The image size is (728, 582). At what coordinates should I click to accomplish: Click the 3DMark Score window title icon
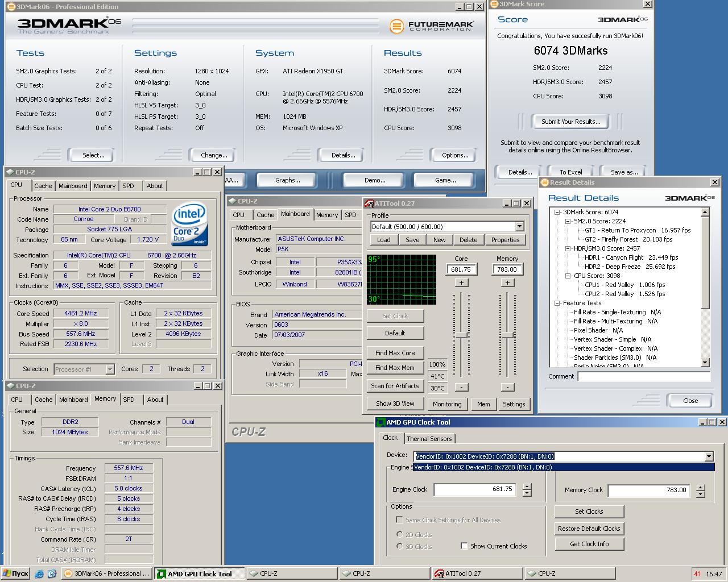coord(494,4)
